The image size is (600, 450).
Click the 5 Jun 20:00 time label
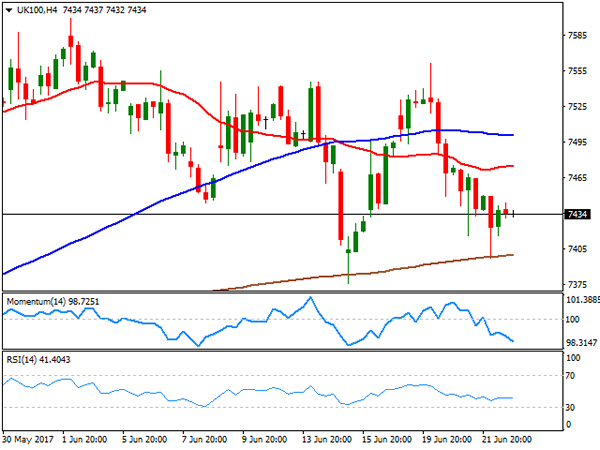coord(144,439)
